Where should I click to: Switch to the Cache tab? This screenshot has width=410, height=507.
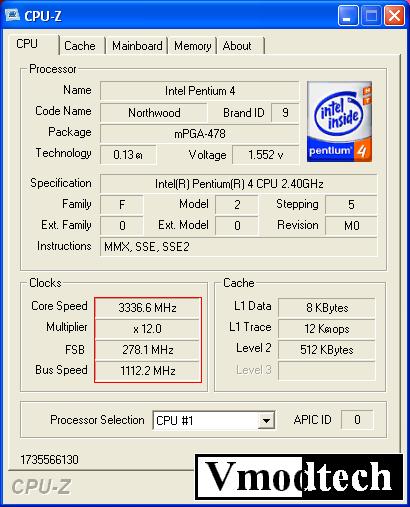(80, 46)
